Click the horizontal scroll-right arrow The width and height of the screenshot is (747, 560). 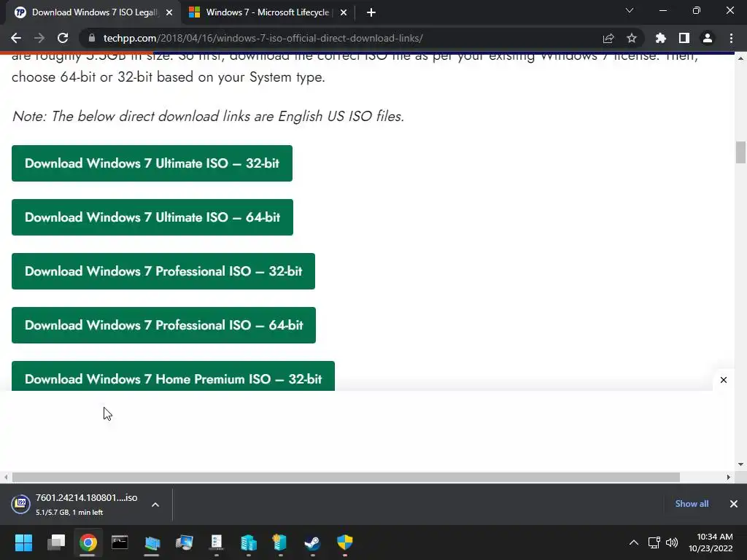click(729, 477)
